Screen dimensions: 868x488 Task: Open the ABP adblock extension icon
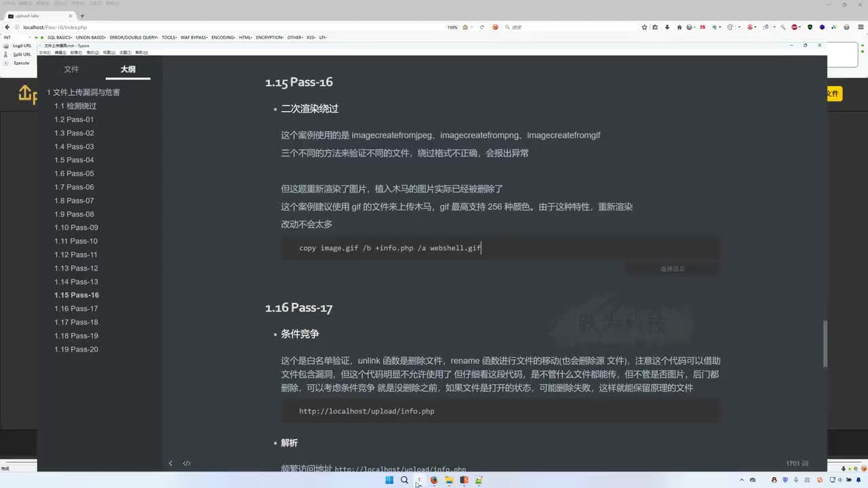tap(795, 27)
